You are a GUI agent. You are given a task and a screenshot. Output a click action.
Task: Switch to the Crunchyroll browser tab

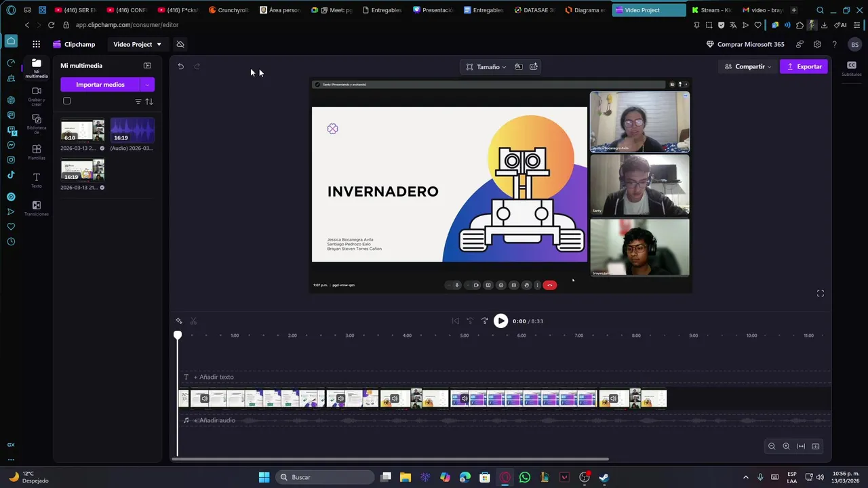click(229, 10)
